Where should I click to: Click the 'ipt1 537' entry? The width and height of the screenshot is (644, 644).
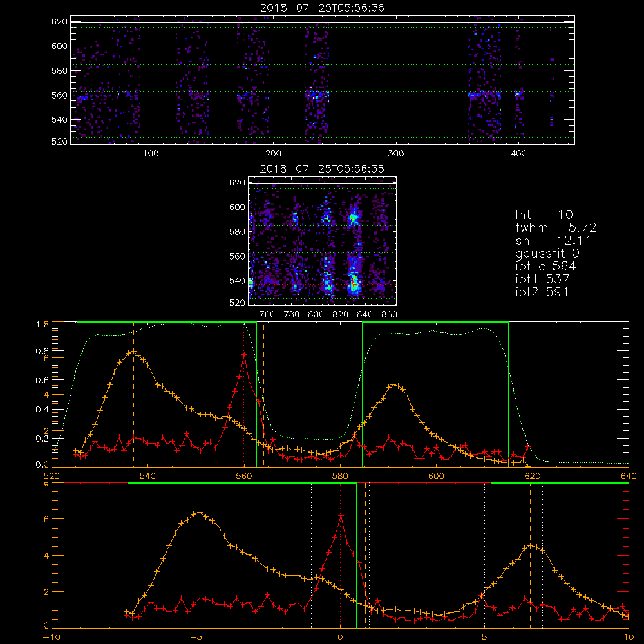542,279
